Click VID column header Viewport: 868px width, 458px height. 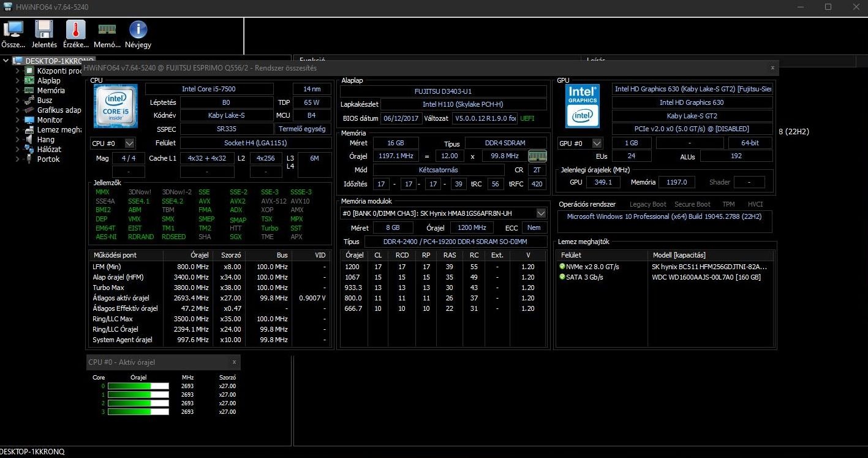click(x=311, y=255)
